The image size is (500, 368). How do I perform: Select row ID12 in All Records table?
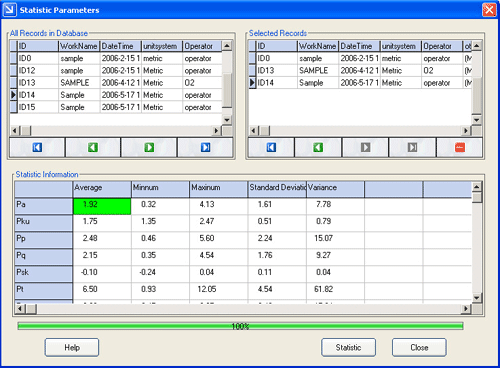pos(116,71)
